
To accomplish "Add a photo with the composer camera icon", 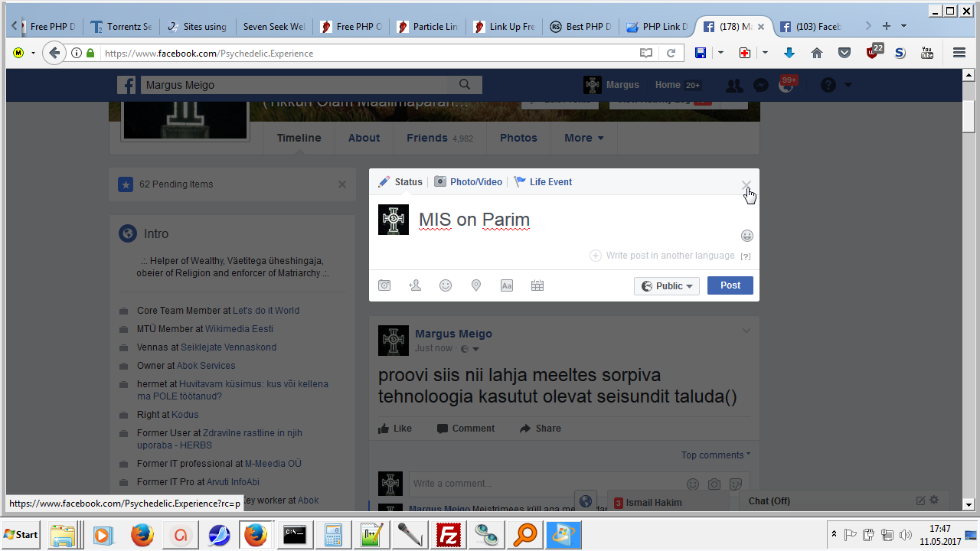I will tap(384, 285).
